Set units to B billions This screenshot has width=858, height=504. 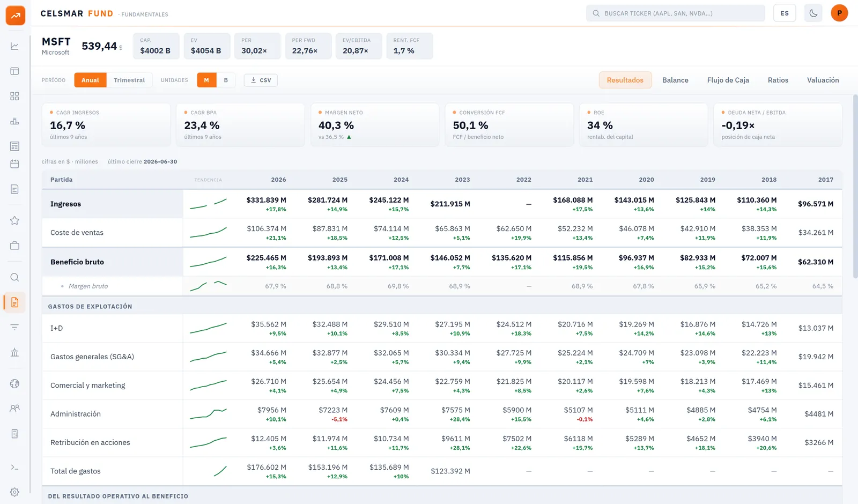[226, 80]
